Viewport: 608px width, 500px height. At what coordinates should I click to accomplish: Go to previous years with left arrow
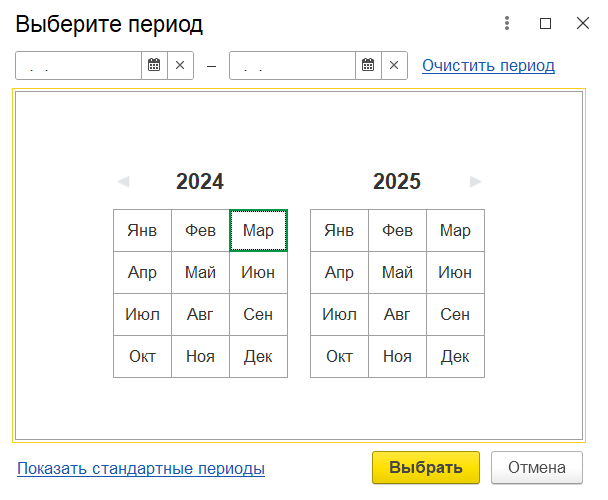(124, 182)
